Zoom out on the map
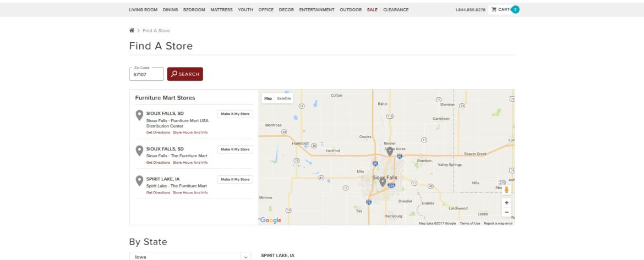 pyautogui.click(x=506, y=212)
